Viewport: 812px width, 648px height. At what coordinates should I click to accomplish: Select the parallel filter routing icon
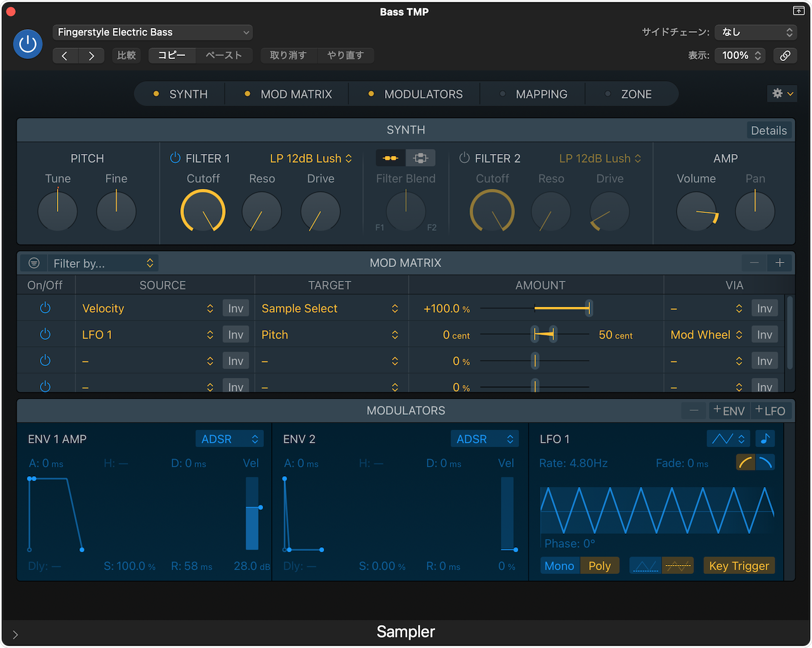420,158
